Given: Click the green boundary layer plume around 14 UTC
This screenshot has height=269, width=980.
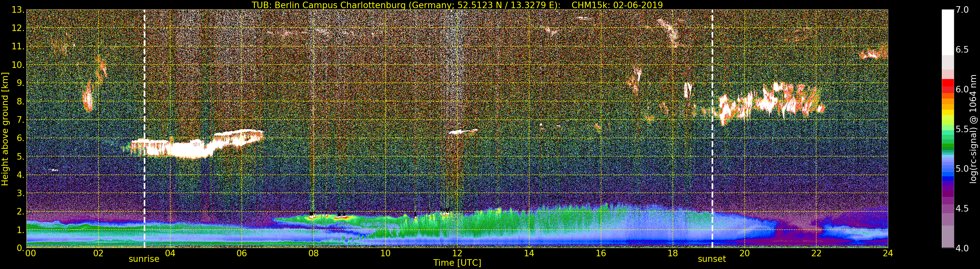Looking at the screenshot, I should pos(529,223).
